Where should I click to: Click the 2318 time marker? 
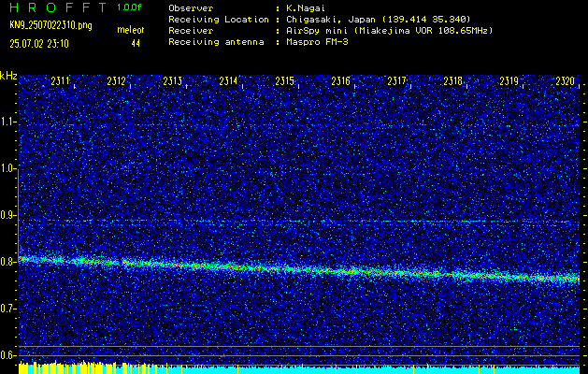point(453,81)
